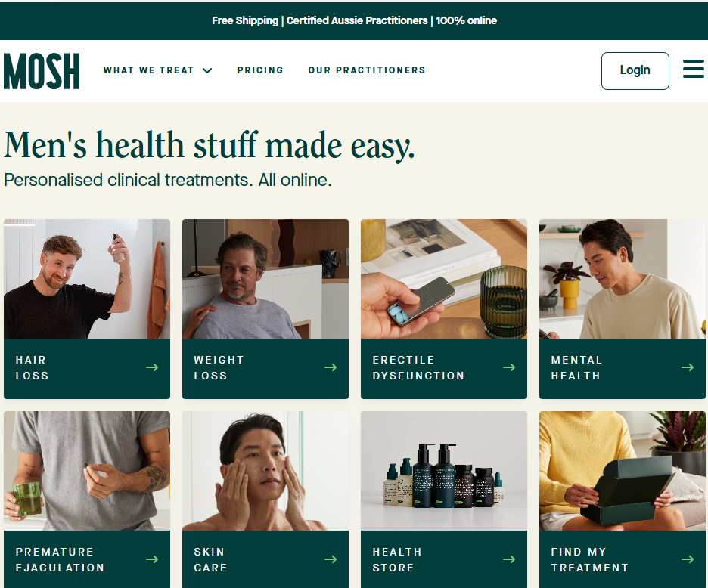Click the arrow on Premature Ejaculation card
Screen dimensions: 708x588
pos(152,559)
